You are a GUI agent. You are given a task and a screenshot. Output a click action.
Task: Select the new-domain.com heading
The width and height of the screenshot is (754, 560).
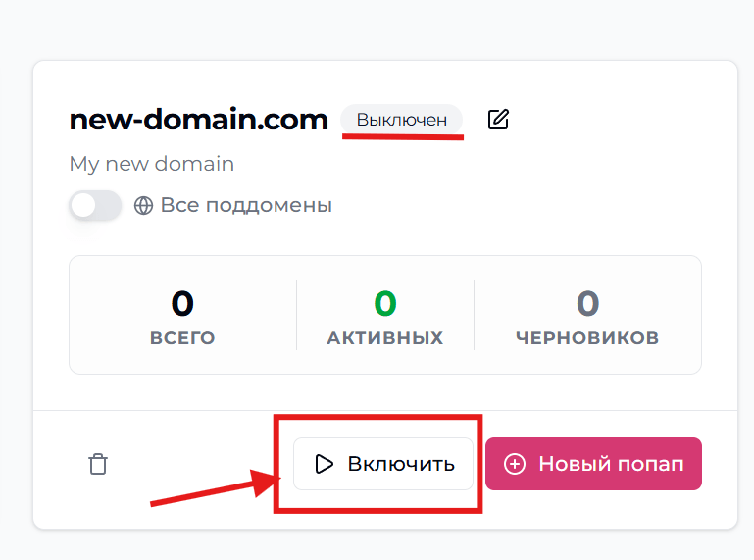[x=199, y=120]
